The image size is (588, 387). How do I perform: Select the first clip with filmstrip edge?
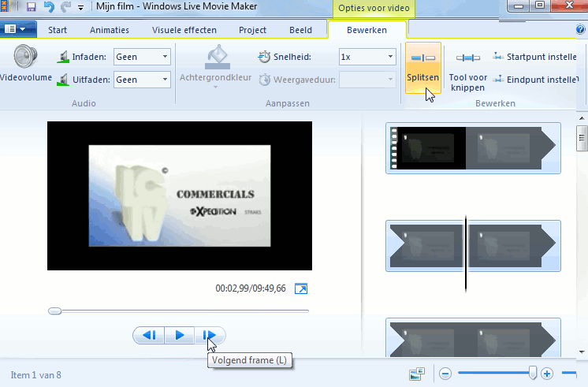[473, 148]
